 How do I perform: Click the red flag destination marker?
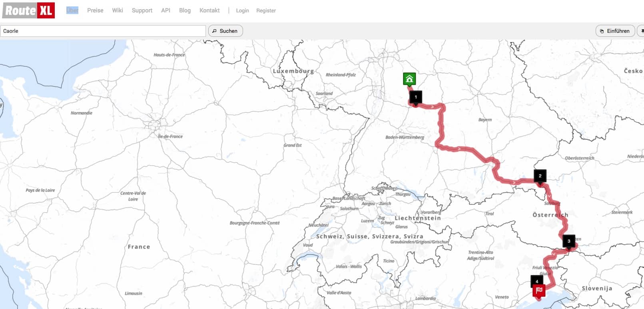point(539,291)
